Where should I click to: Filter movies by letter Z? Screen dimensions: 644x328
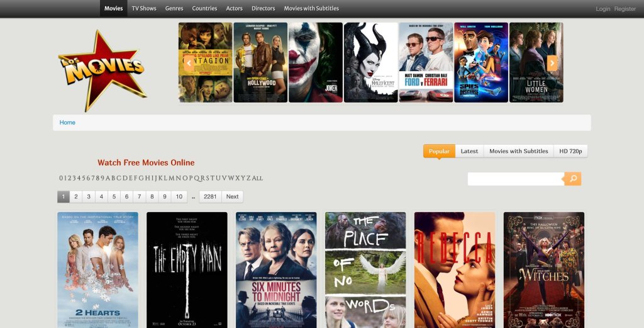(x=248, y=178)
